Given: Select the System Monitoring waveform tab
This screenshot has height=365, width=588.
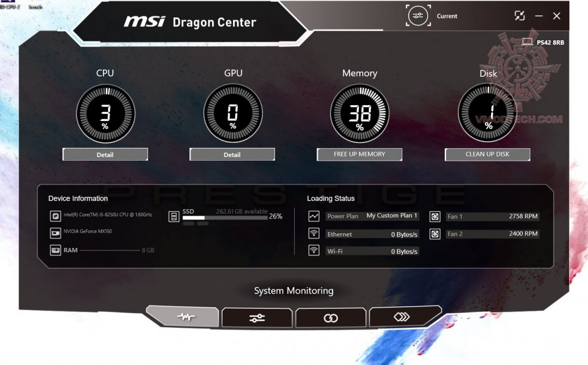Looking at the screenshot, I should tap(182, 317).
